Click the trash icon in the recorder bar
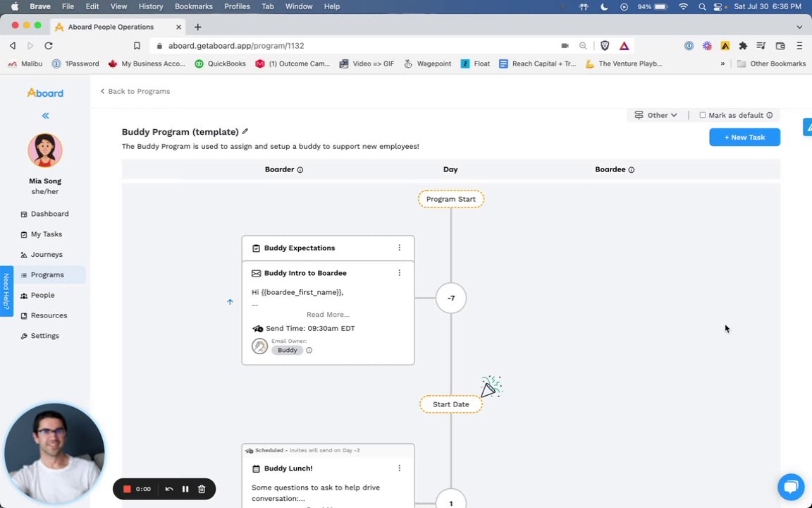812x508 pixels. [x=202, y=489]
